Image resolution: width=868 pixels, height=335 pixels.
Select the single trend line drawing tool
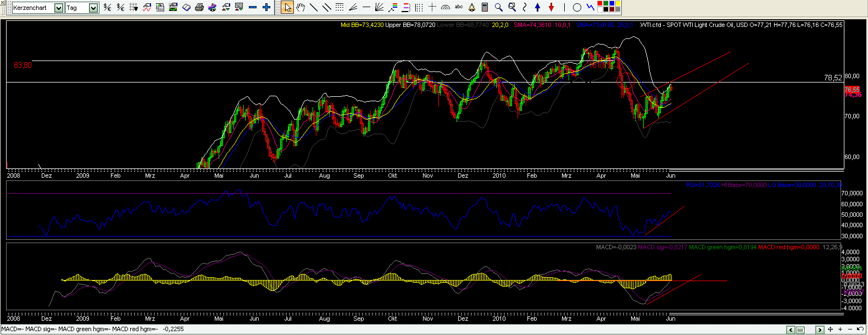[x=314, y=7]
